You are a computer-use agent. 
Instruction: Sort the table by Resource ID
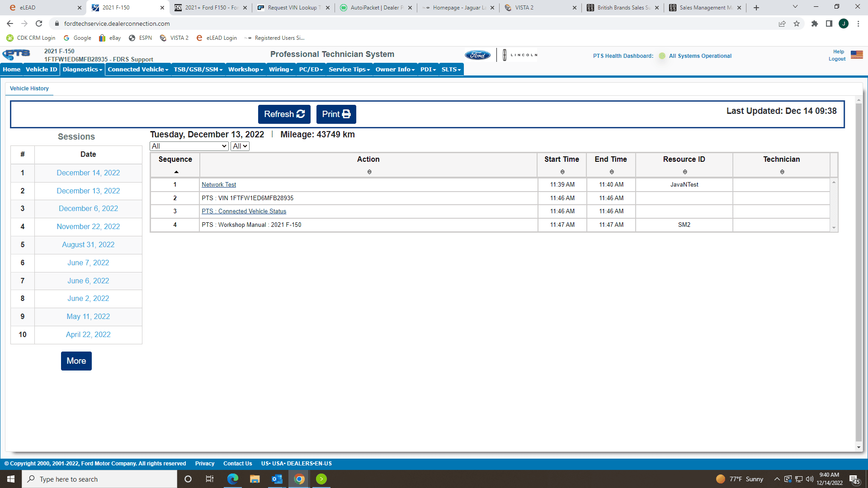[684, 172]
